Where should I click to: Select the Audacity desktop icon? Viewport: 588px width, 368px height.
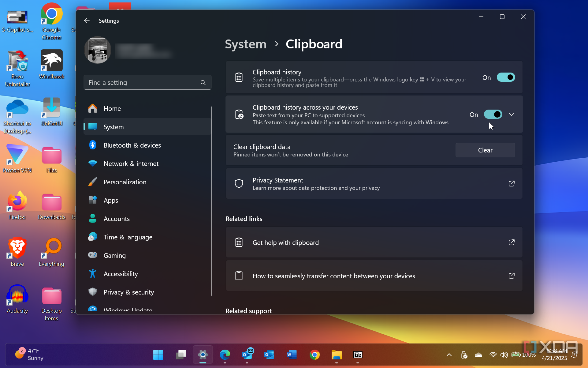pos(17,299)
